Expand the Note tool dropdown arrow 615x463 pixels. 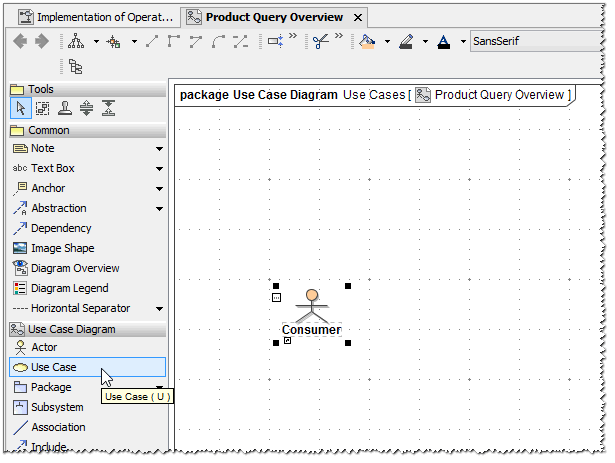(x=159, y=149)
